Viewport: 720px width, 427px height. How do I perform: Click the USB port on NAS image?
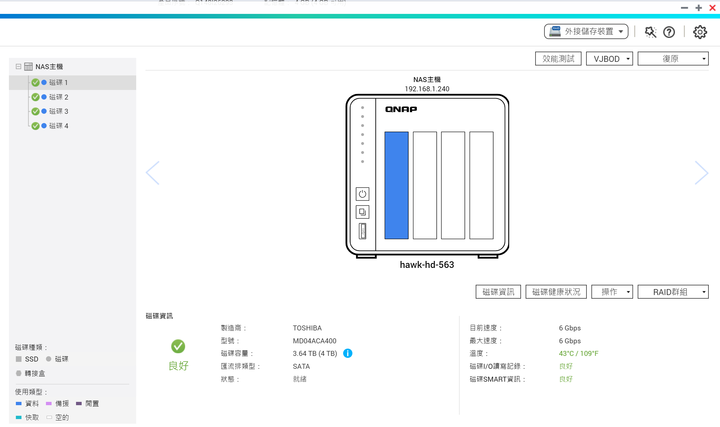click(362, 231)
